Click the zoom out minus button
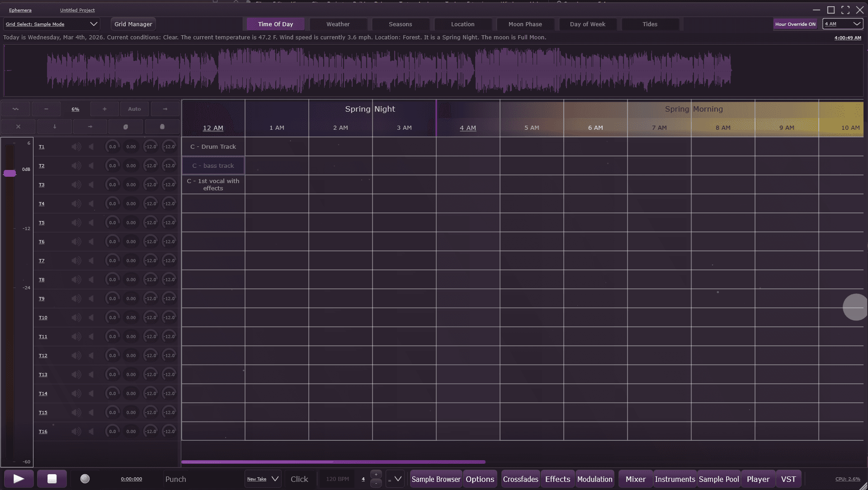 click(46, 109)
